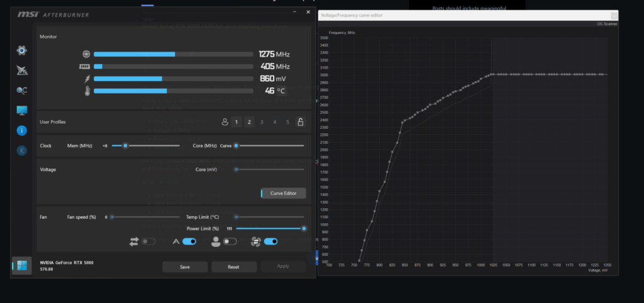644x303 pixels.
Task: Toggle the sync arrows switch
Action: click(x=148, y=242)
